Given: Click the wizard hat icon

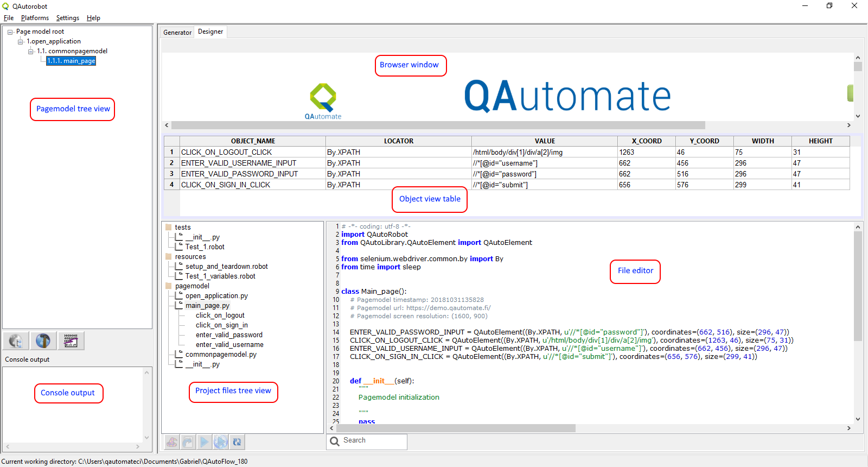Looking at the screenshot, I should coord(172,442).
